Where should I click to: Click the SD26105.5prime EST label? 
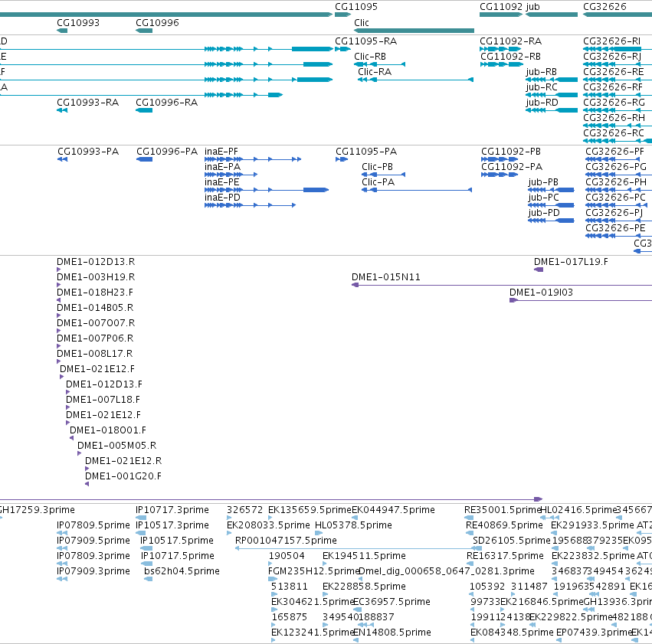pos(512,541)
